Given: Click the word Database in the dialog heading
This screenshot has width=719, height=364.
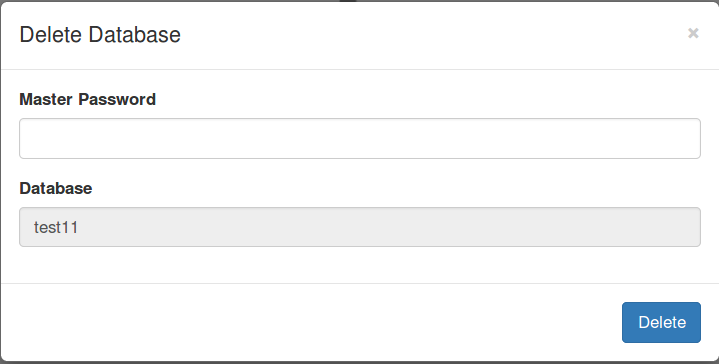Looking at the screenshot, I should 135,34.
